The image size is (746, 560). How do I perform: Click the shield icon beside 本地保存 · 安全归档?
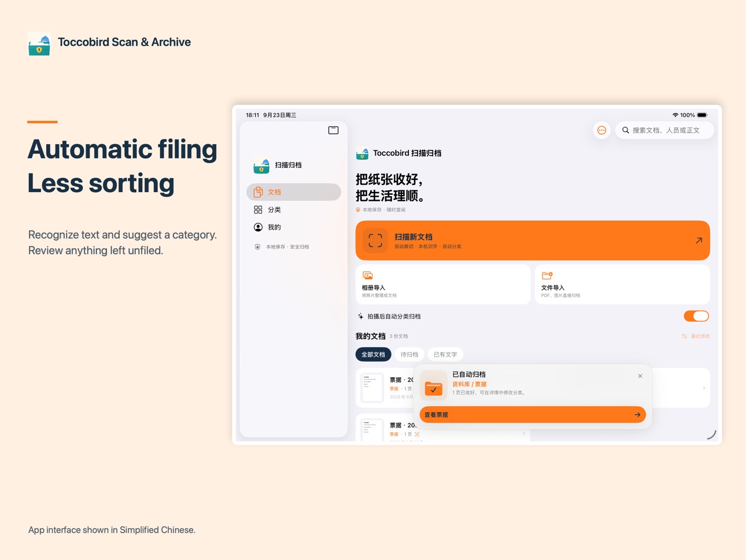(x=257, y=247)
